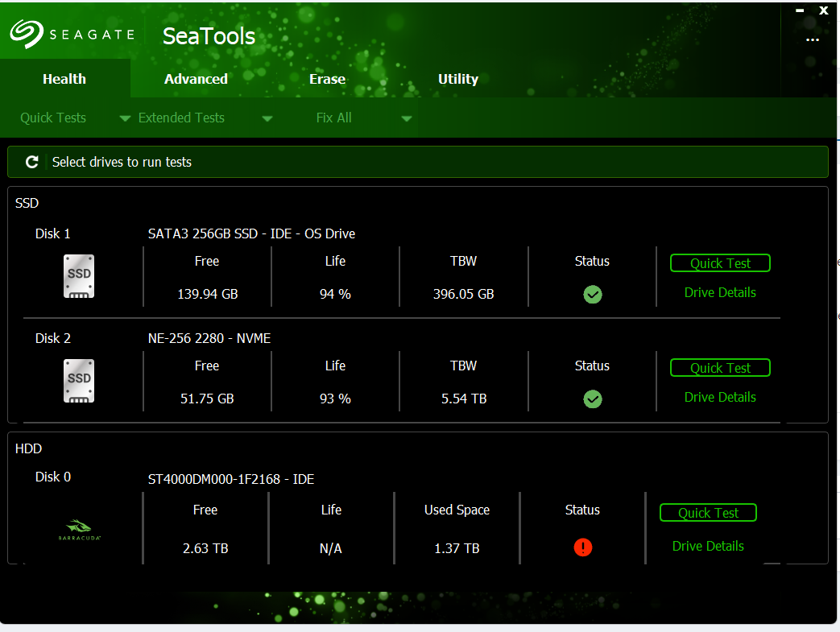Click the Used Space column header
Image resolution: width=840 pixels, height=632 pixels.
(x=457, y=510)
